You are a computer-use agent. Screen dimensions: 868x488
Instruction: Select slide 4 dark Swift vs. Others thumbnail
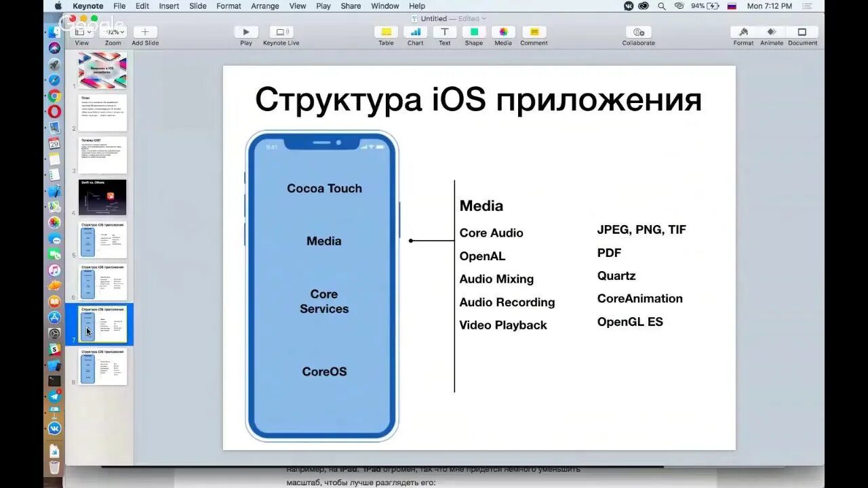click(102, 197)
